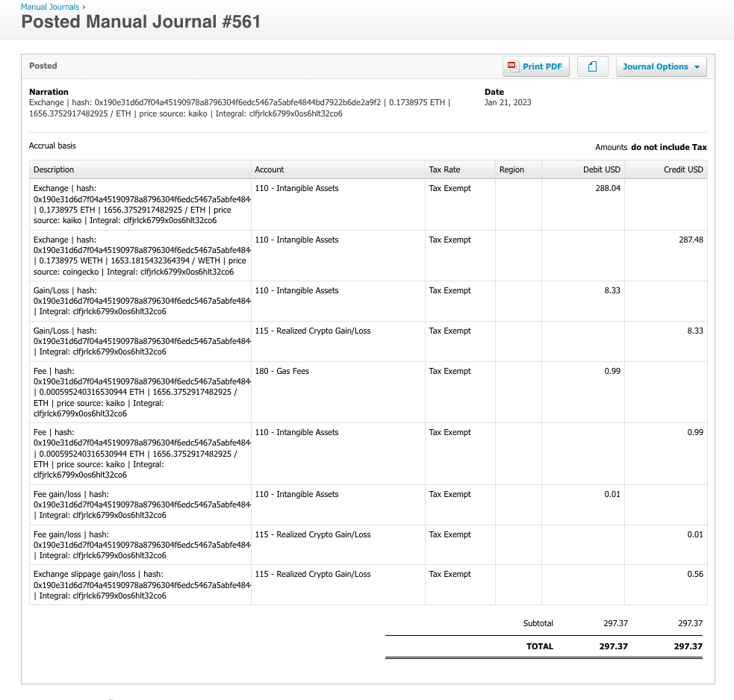Click the PDF icon on Print PDF
The image size is (734, 700).
512,66
